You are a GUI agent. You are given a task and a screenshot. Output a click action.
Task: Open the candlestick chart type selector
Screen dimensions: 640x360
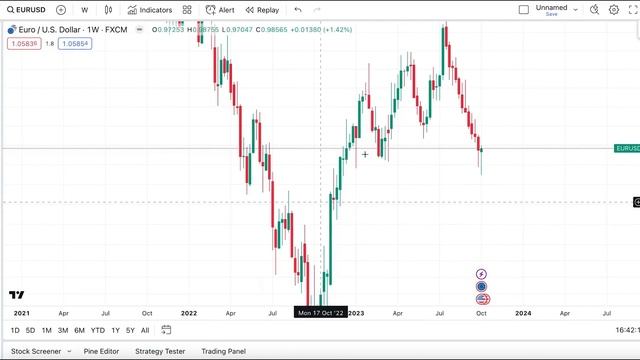click(x=108, y=10)
